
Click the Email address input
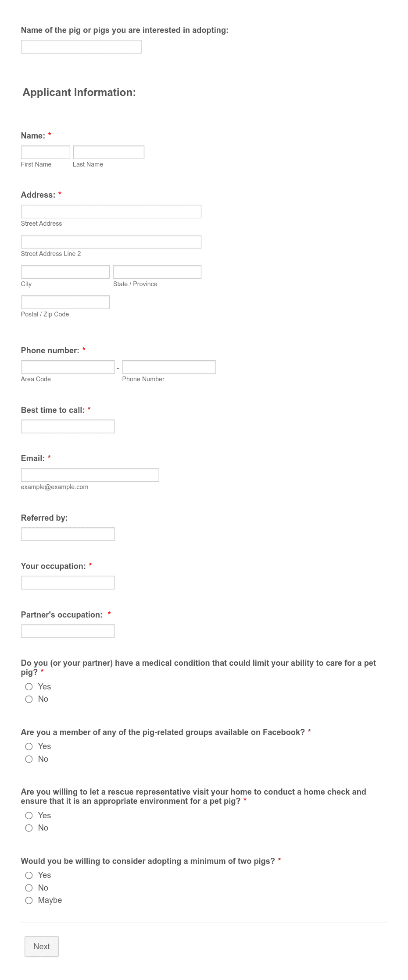click(89, 475)
